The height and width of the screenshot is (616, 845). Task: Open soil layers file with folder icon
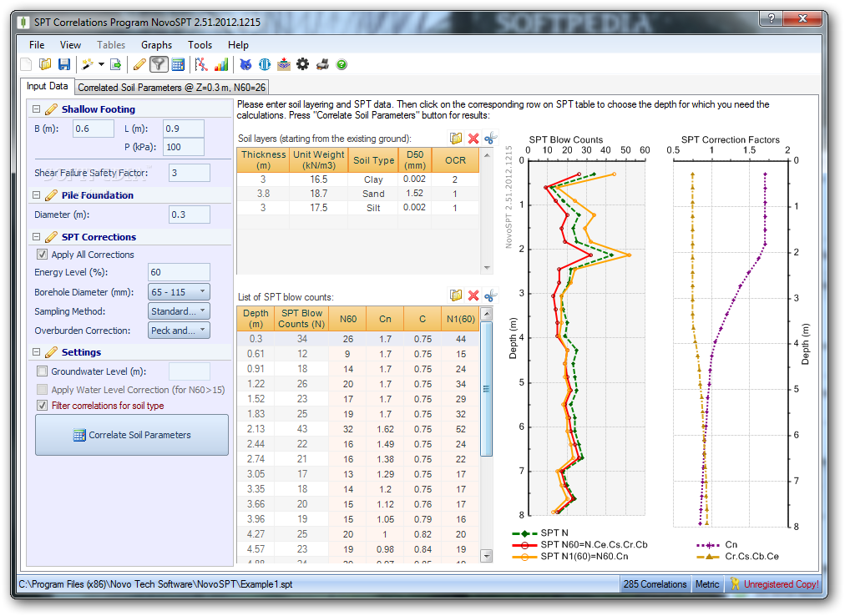tap(456, 139)
